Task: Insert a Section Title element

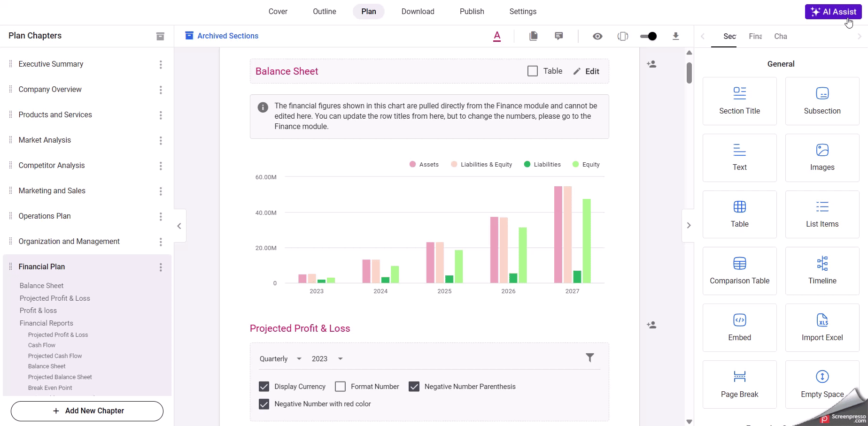Action: click(x=740, y=101)
